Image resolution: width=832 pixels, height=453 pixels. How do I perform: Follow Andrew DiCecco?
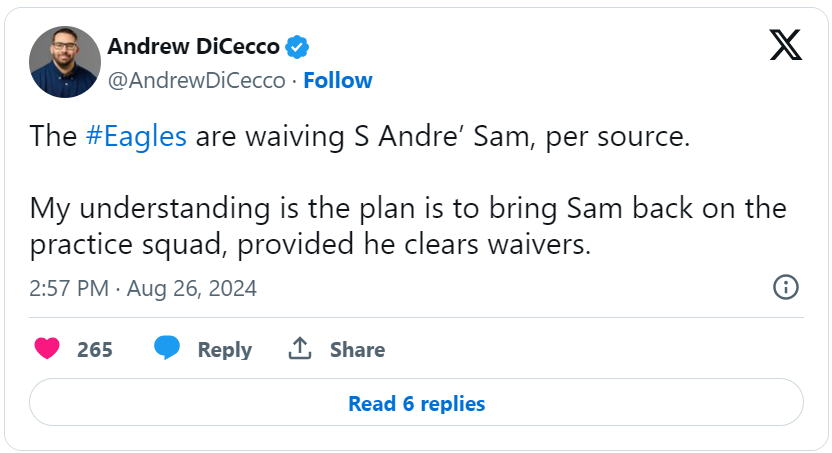338,80
